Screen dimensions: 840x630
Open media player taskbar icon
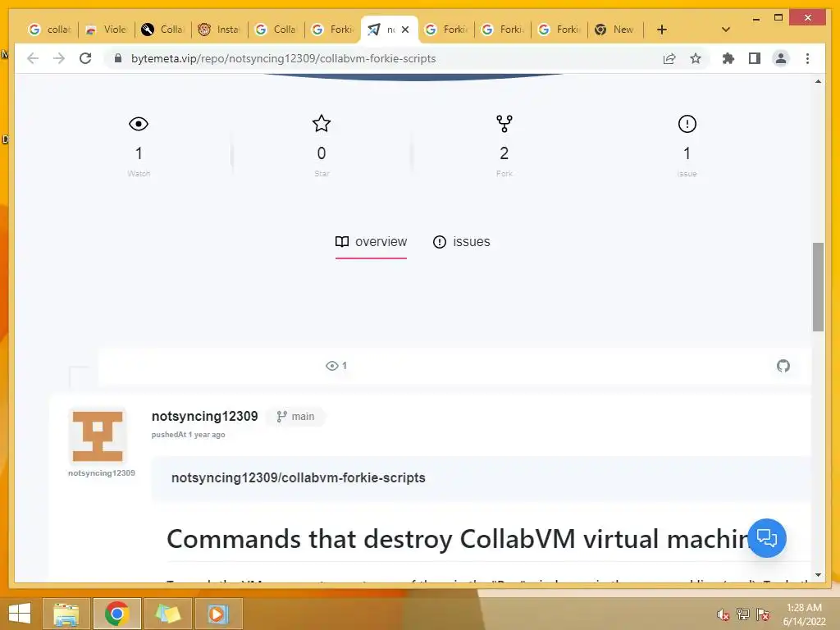218,614
